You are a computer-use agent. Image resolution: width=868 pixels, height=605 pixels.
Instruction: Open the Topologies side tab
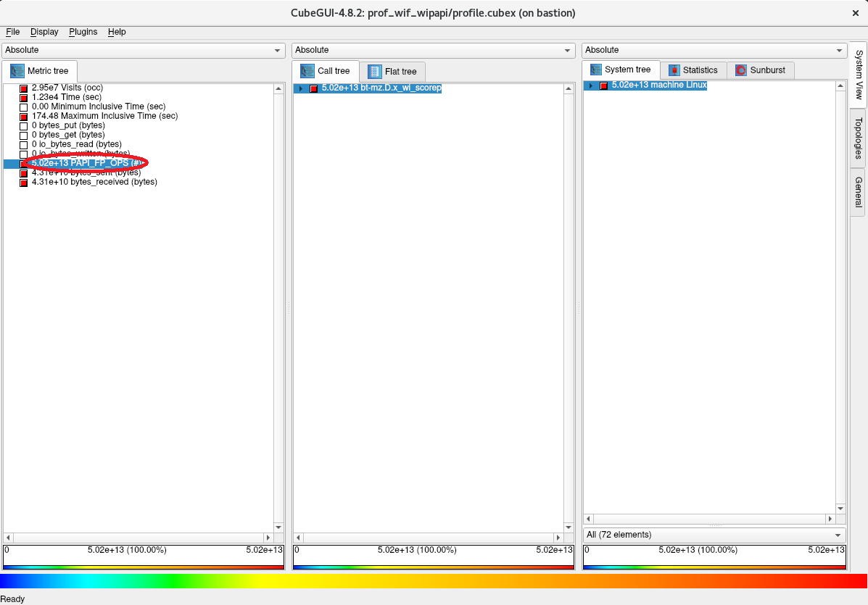[x=859, y=138]
